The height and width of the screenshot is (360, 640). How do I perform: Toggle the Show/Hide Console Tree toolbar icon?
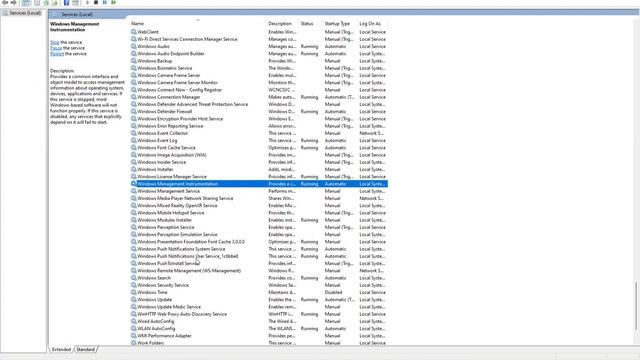click(26, 2)
